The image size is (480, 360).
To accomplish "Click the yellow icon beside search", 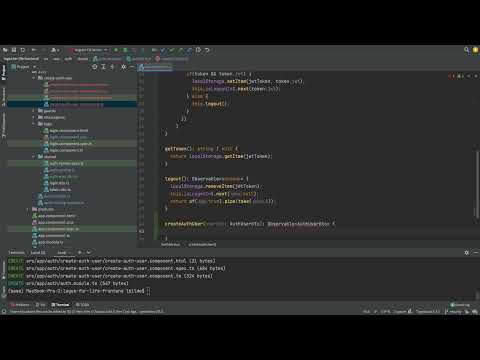I will [476, 50].
